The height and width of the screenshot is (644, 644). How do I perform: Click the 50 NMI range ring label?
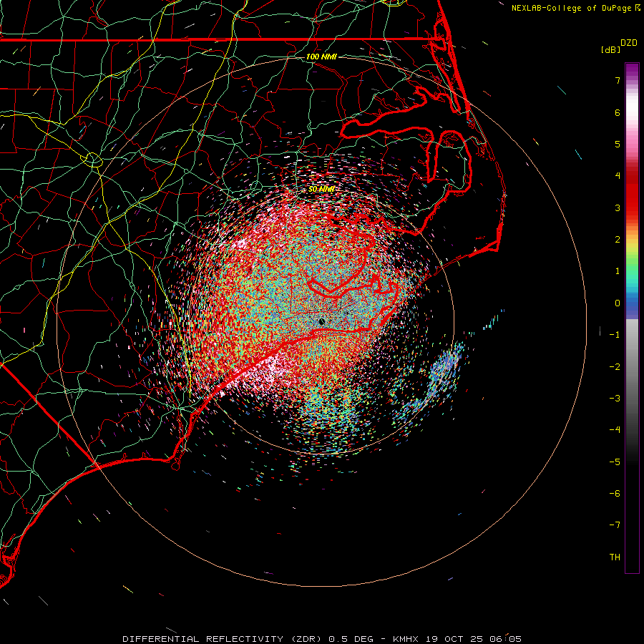(321, 189)
